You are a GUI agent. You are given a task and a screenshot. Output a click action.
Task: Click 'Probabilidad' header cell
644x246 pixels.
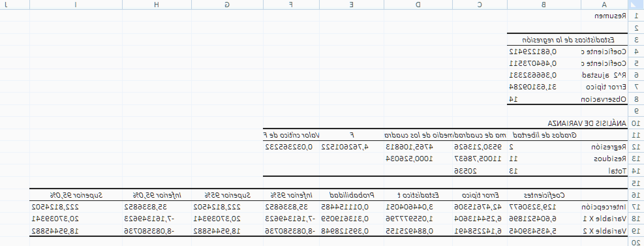coord(352,194)
